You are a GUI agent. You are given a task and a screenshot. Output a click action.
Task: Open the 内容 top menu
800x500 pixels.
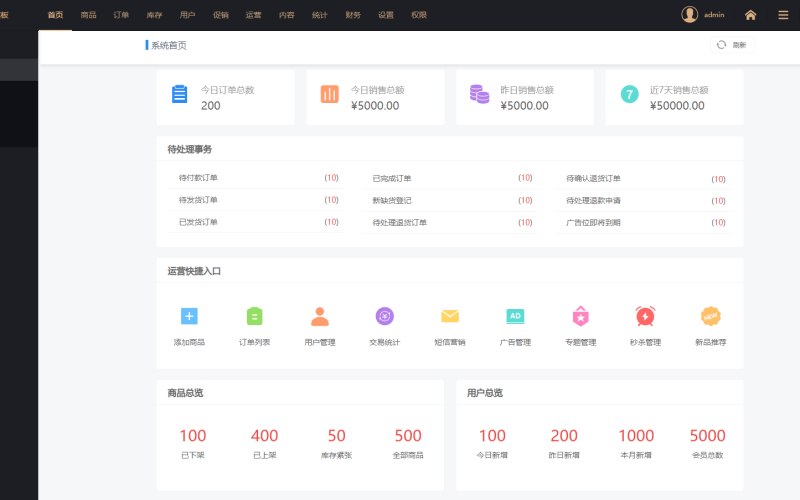point(286,15)
